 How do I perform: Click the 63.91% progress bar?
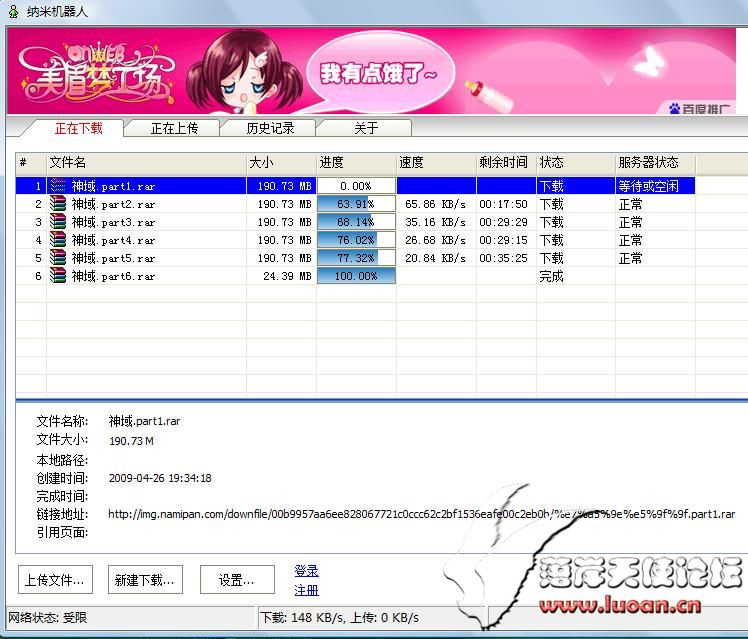356,204
